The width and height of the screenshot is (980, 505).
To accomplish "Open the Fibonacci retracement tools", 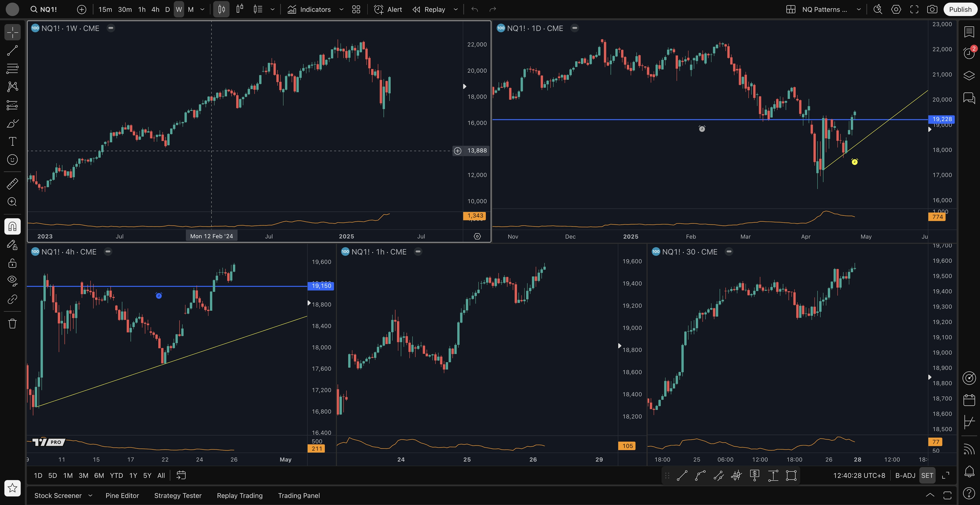I will coord(12,69).
